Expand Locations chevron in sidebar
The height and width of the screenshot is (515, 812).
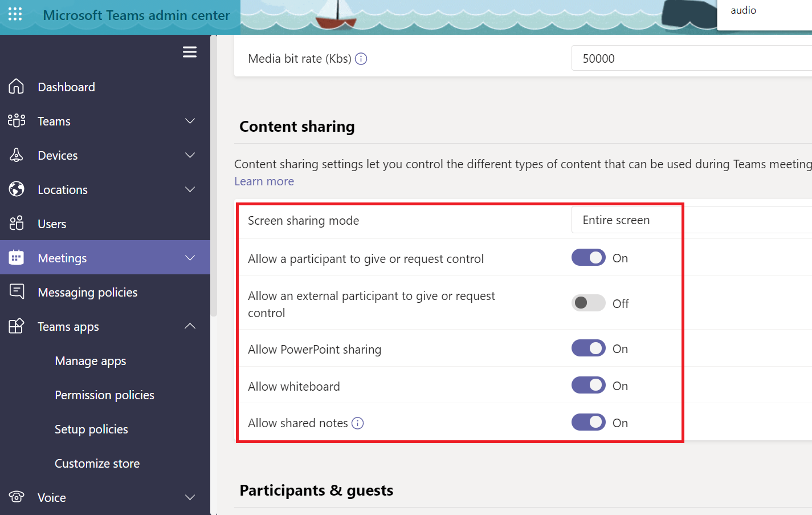tap(190, 189)
